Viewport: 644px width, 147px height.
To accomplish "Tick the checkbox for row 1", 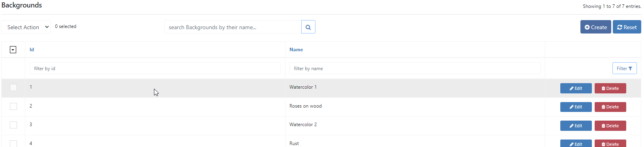I will [13, 87].
